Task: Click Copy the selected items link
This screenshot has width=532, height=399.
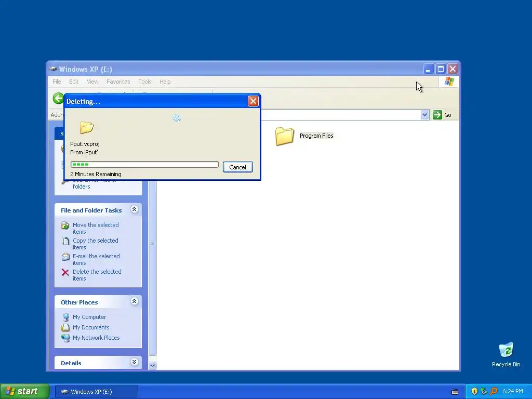Action: (x=96, y=244)
